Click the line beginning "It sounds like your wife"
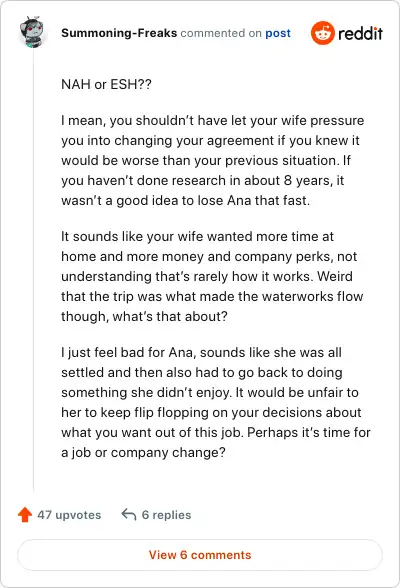Screen dimensions: 400x588 tap(197, 236)
